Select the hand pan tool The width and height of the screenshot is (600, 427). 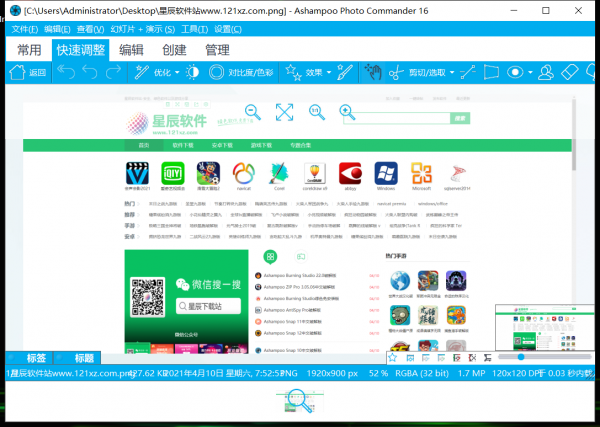[x=373, y=72]
